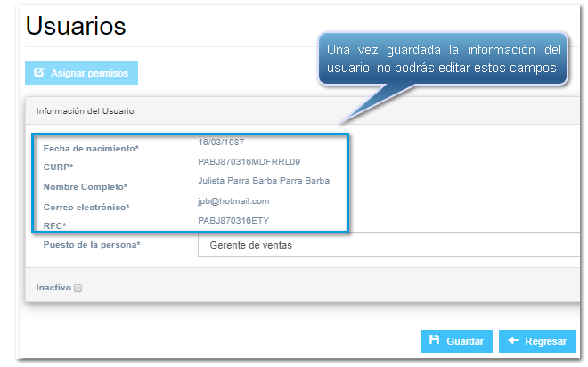
Task: Click the edit icon on Asignar permisos
Action: (39, 72)
